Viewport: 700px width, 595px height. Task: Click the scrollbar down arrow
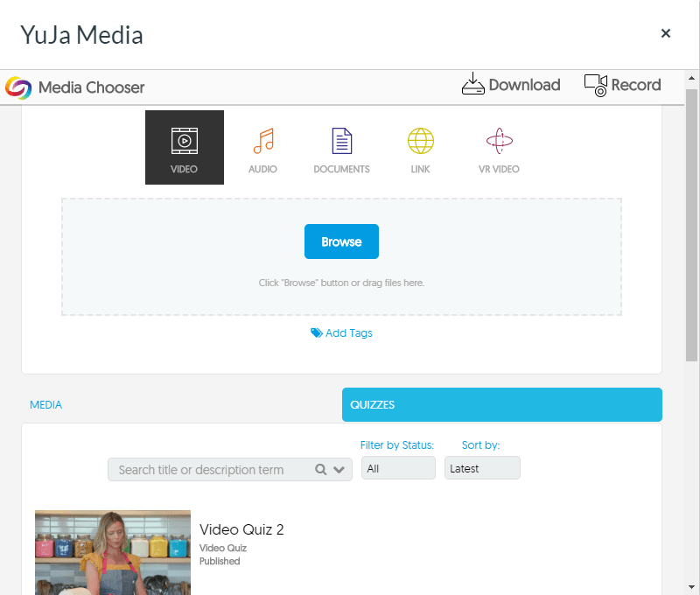click(x=691, y=587)
